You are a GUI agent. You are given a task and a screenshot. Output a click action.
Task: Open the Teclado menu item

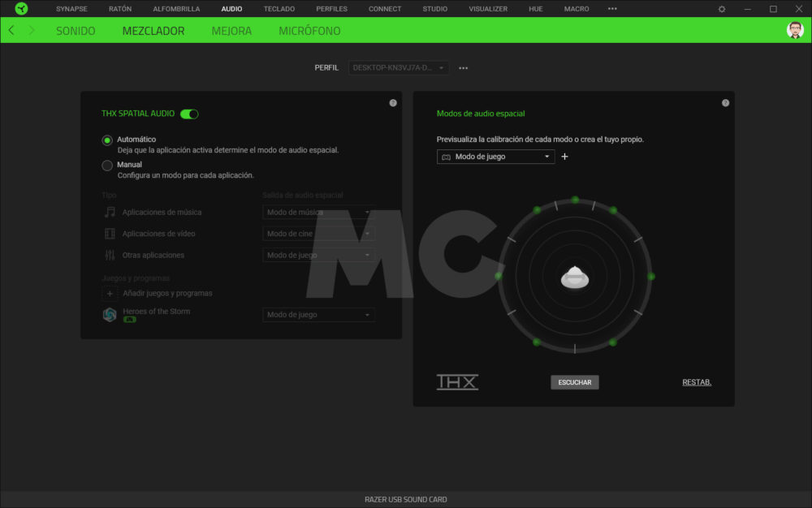[279, 9]
